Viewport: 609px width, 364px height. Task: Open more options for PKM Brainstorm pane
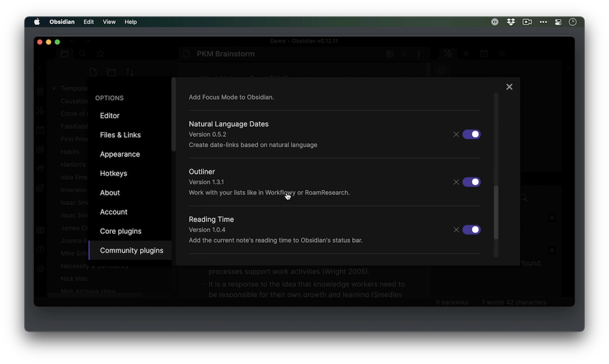coord(419,54)
